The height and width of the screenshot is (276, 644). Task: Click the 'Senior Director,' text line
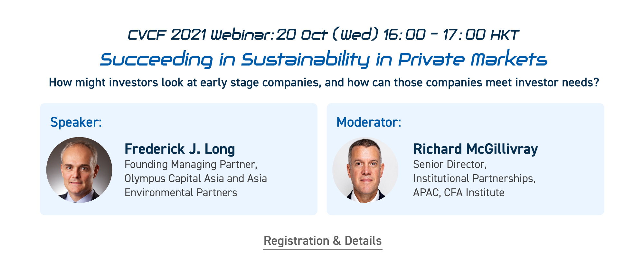coord(450,165)
